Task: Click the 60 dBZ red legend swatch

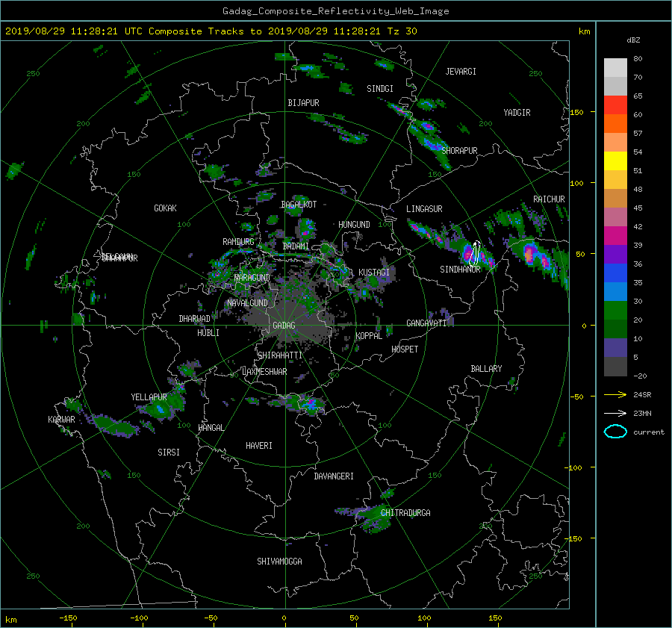Action: click(615, 105)
